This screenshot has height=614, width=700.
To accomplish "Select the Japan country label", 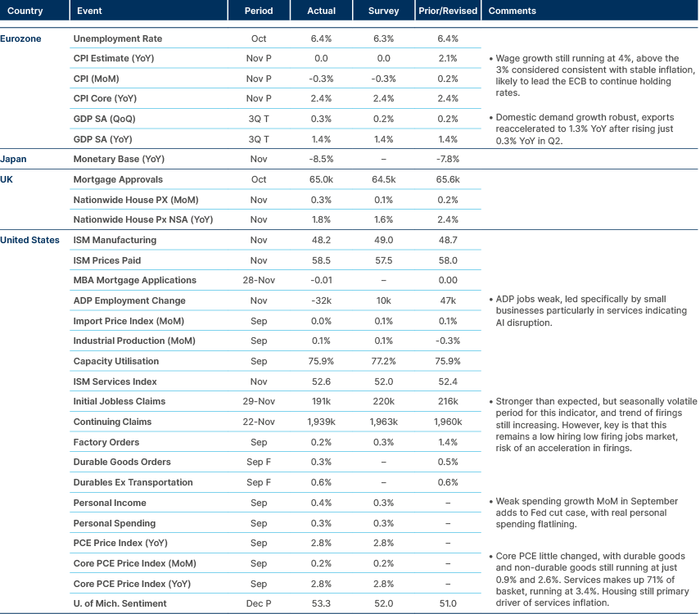I will click(15, 159).
